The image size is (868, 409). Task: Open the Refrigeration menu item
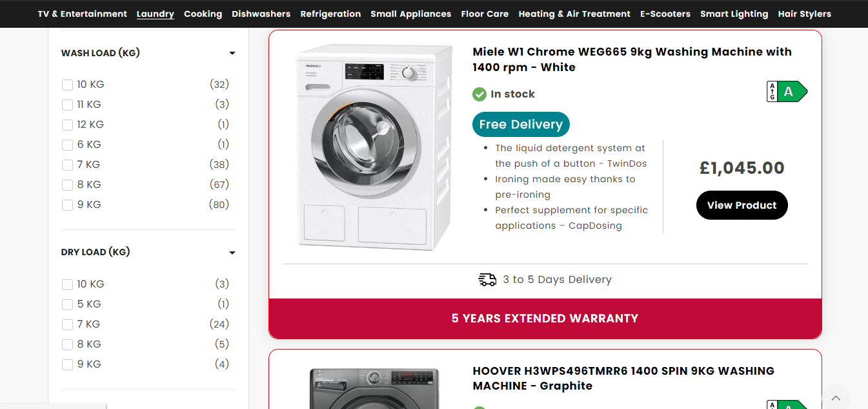330,14
